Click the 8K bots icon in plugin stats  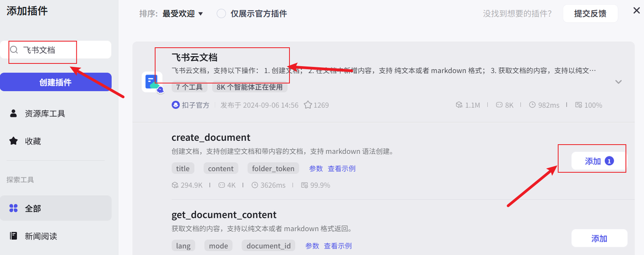pos(500,105)
